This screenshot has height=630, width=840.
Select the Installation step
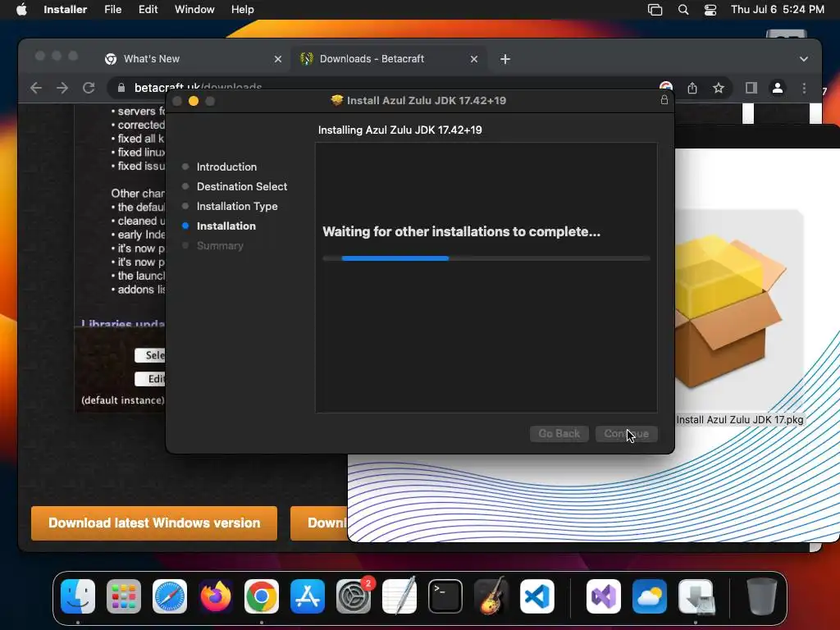click(x=226, y=226)
